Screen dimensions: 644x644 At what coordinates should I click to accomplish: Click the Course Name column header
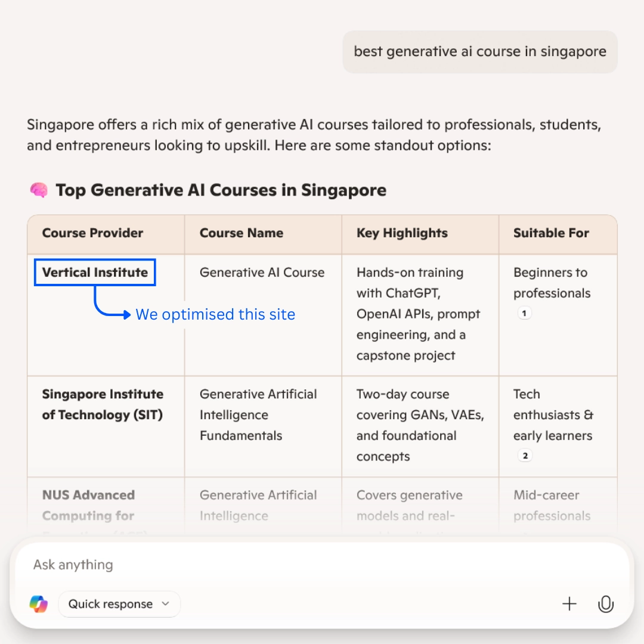(241, 233)
